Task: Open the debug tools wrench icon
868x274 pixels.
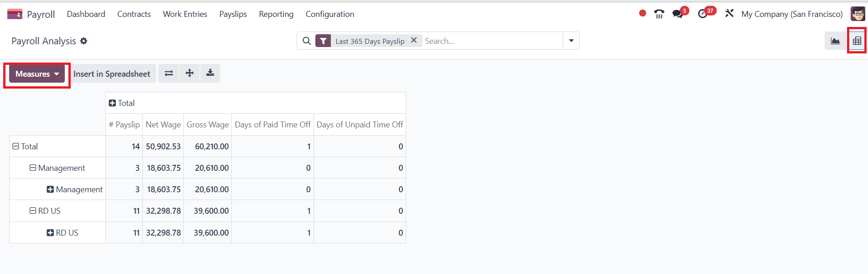Action: [729, 13]
